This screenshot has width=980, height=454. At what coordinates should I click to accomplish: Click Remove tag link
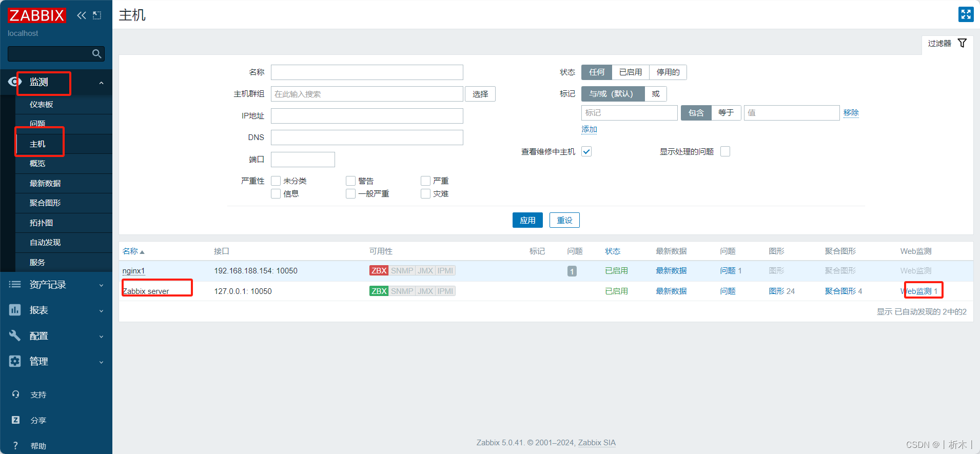(851, 113)
